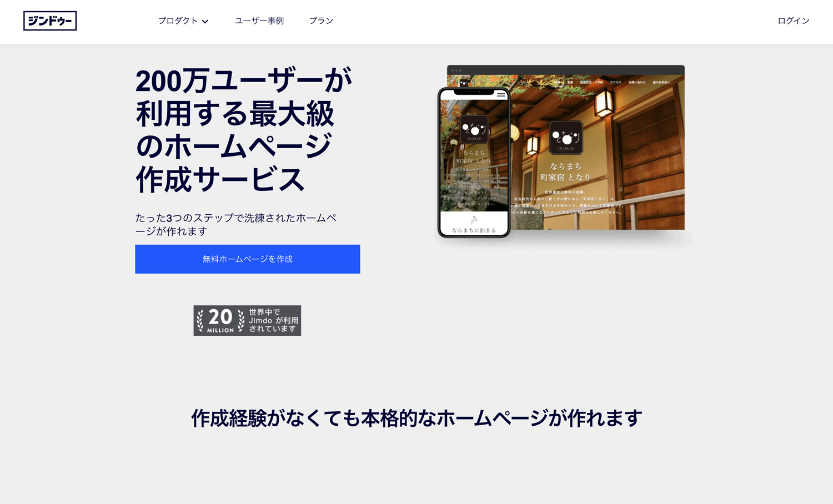This screenshot has height=504, width=833.
Task: Click the 20 Million Jimdo badge
Action: (247, 320)
